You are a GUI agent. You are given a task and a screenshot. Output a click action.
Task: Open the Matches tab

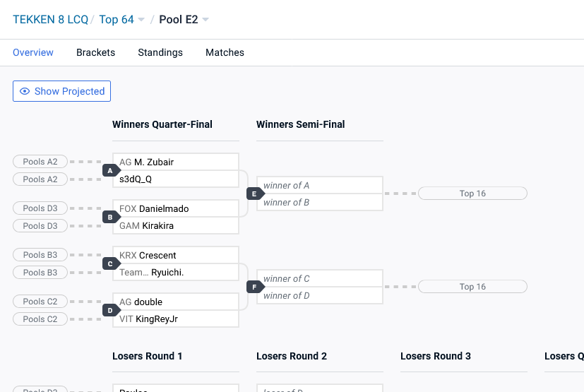coord(225,52)
